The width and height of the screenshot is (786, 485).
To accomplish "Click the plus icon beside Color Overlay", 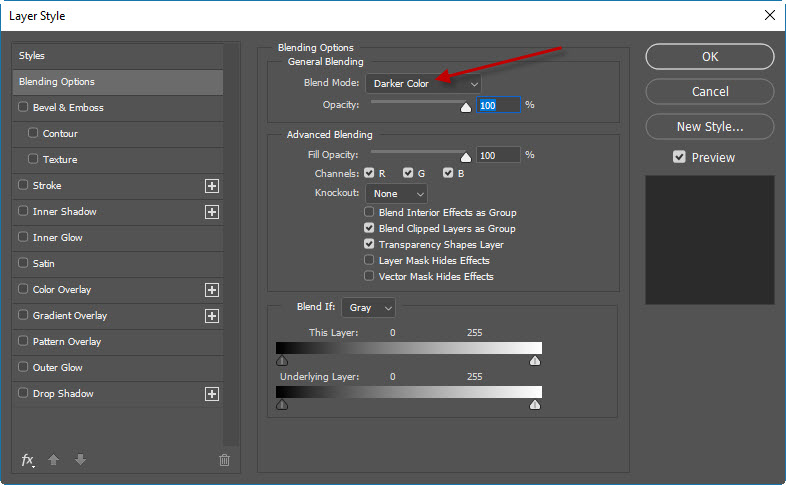I will coord(211,290).
